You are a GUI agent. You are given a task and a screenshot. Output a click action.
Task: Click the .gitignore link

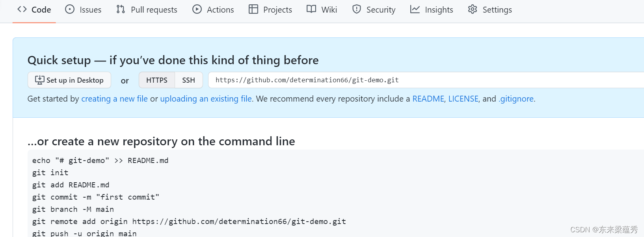coord(516,99)
